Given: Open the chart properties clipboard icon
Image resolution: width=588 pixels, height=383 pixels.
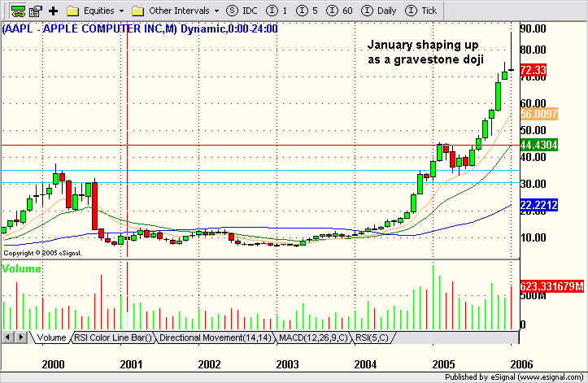Looking at the screenshot, I should [35, 11].
